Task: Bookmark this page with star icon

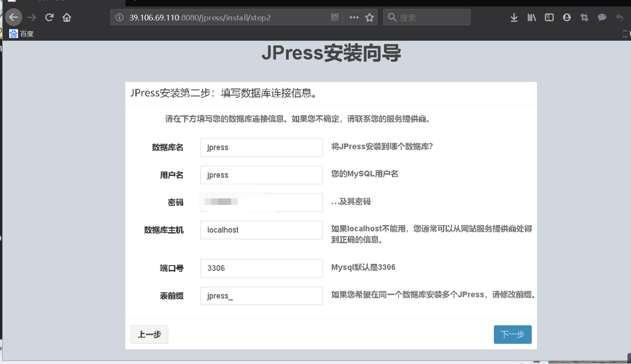Action: (x=369, y=18)
